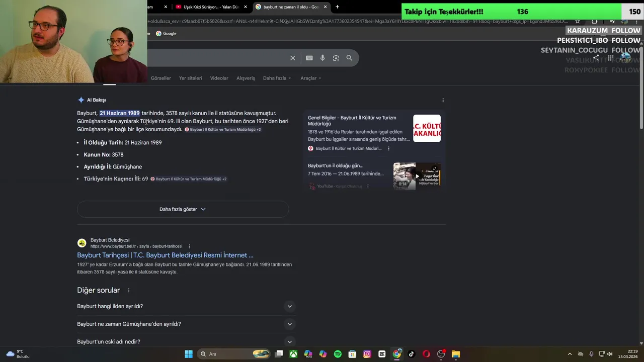
Task: Show hidden system tray icons
Action: 570,354
